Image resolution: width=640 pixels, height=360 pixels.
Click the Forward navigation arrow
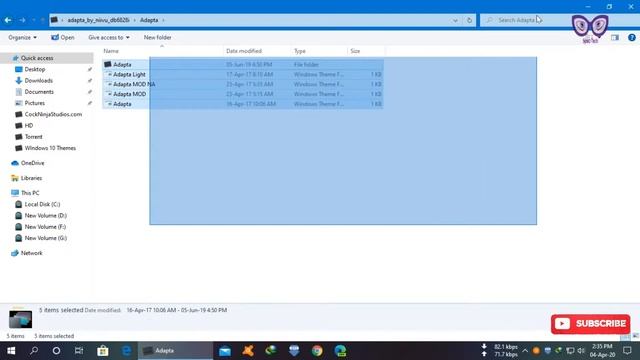pyautogui.click(x=22, y=20)
